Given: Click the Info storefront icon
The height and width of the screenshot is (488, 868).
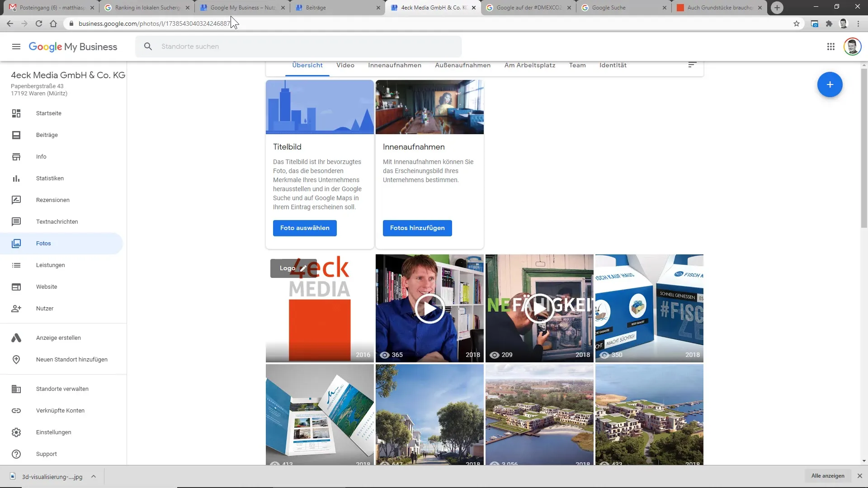Looking at the screenshot, I should 16,157.
